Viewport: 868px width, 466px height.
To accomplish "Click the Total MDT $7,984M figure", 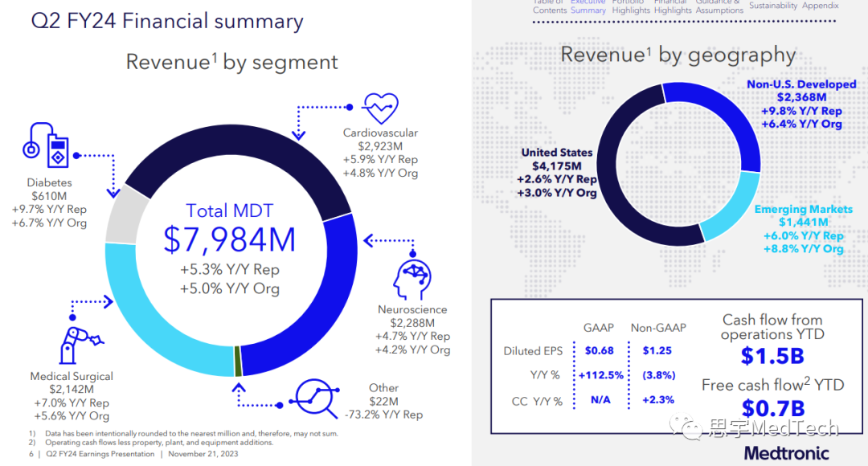I will pyautogui.click(x=230, y=239).
